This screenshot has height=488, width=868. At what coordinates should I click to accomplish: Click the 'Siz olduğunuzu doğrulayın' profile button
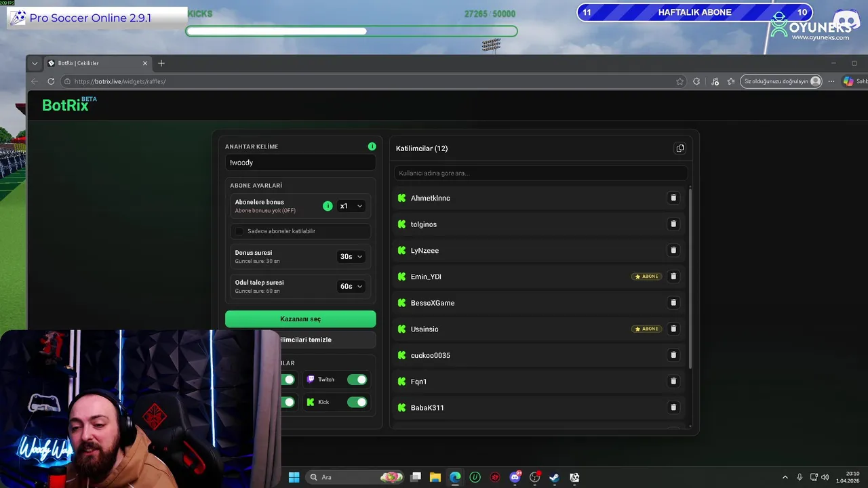point(781,81)
